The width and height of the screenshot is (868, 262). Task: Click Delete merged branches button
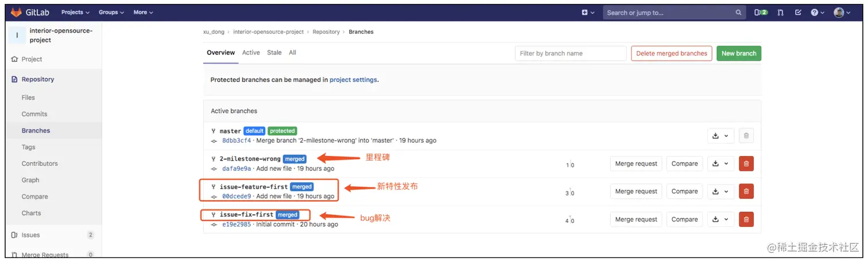click(x=672, y=53)
